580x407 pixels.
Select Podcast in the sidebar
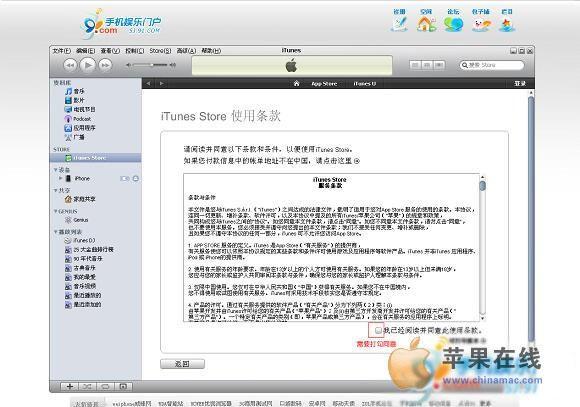[78, 119]
